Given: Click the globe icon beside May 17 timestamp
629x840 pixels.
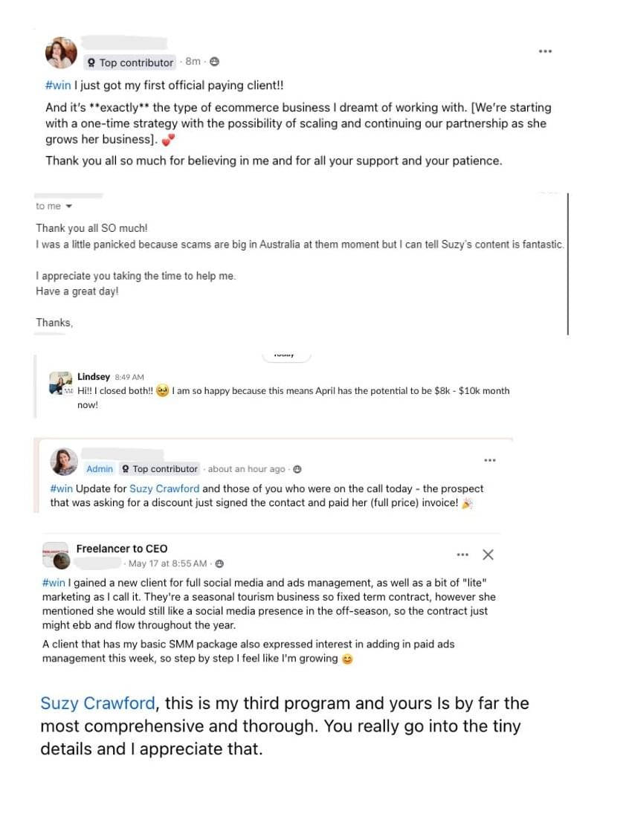Looking at the screenshot, I should [x=219, y=563].
